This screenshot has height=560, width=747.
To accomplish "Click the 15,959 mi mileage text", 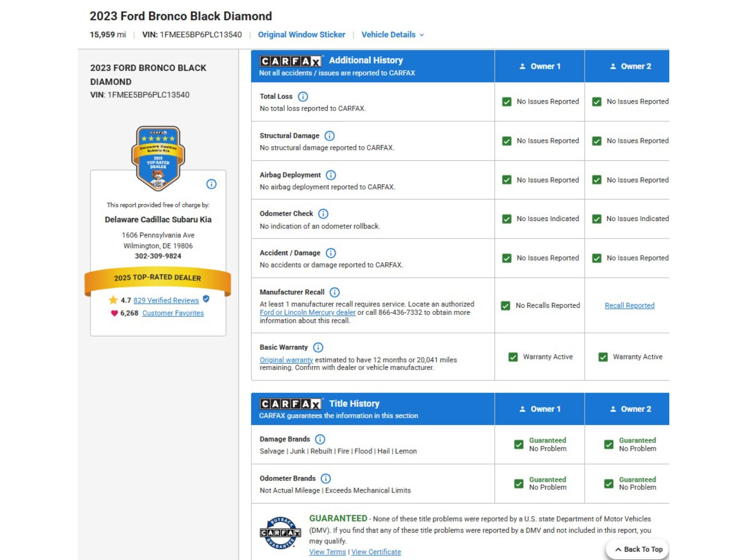I will point(108,35).
